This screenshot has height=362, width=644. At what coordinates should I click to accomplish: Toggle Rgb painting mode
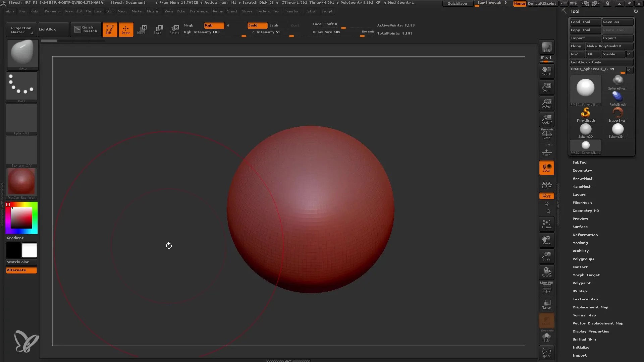click(x=214, y=25)
